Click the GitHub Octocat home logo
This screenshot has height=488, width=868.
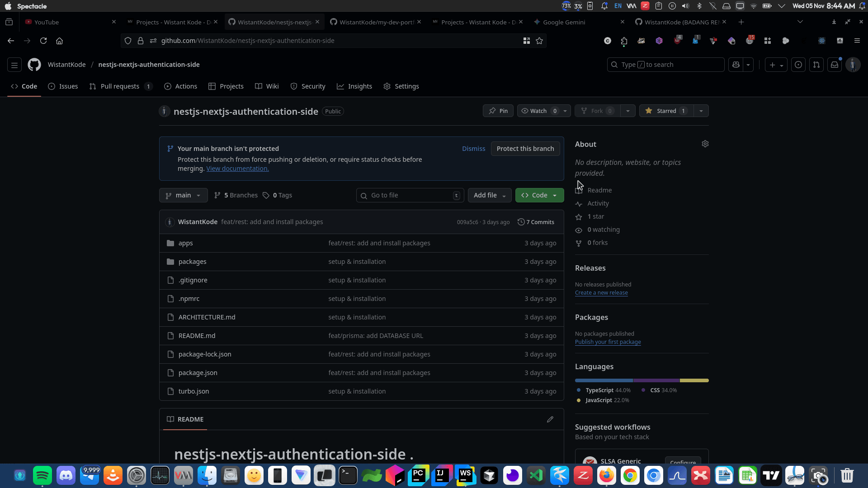tap(34, 65)
